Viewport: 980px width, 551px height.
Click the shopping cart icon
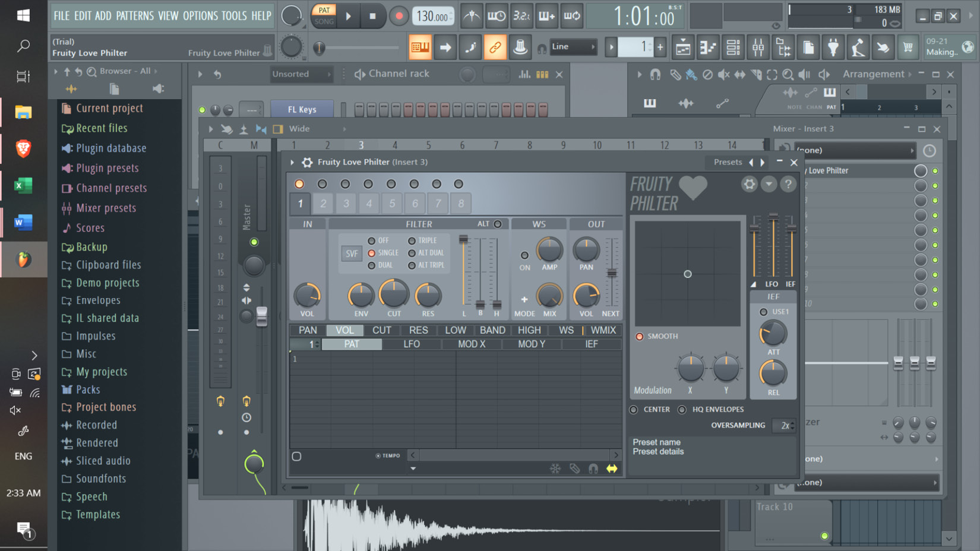coord(908,47)
